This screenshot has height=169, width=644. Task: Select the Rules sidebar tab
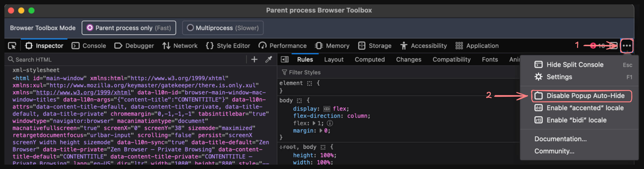305,60
